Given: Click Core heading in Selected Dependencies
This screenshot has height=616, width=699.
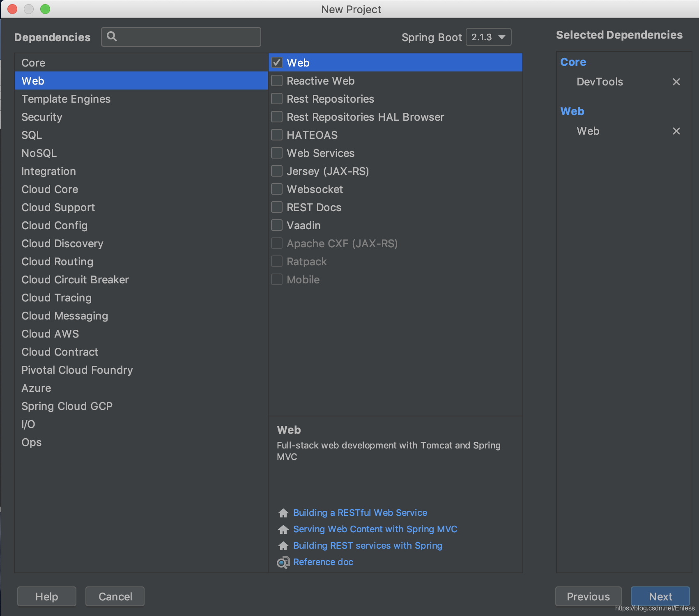Looking at the screenshot, I should click(573, 62).
